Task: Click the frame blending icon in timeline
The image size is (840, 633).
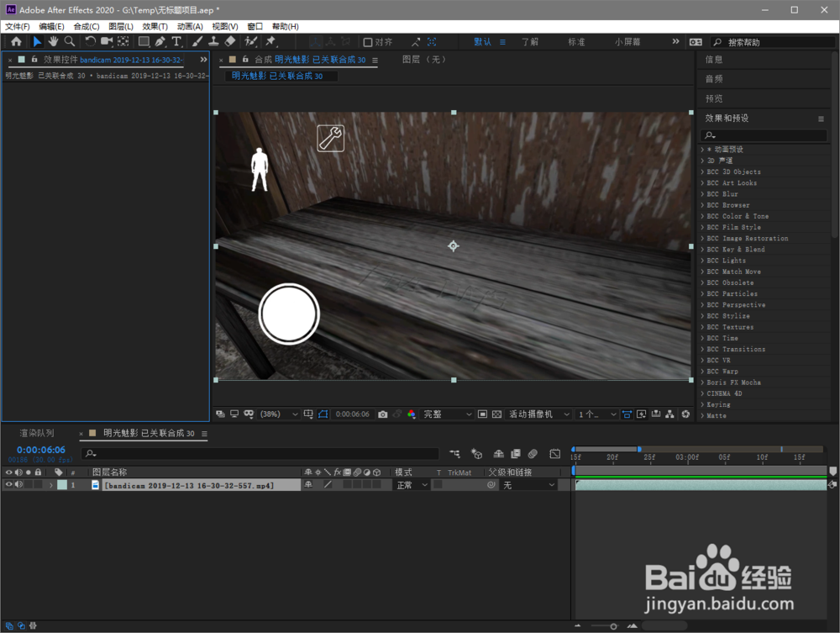Action: 516,454
